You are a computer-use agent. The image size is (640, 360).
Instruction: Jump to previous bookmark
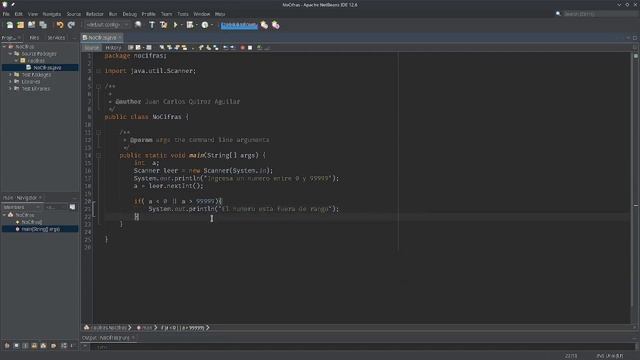[201, 48]
